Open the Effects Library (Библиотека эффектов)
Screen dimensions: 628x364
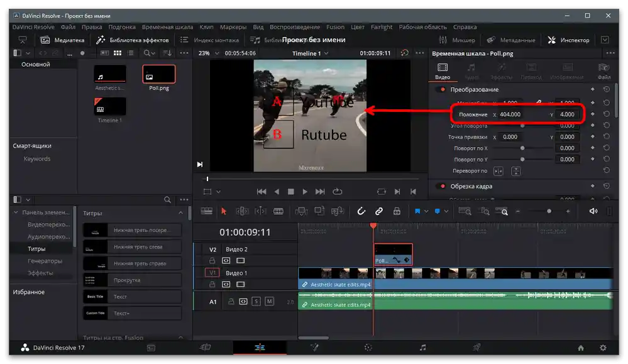pos(133,40)
